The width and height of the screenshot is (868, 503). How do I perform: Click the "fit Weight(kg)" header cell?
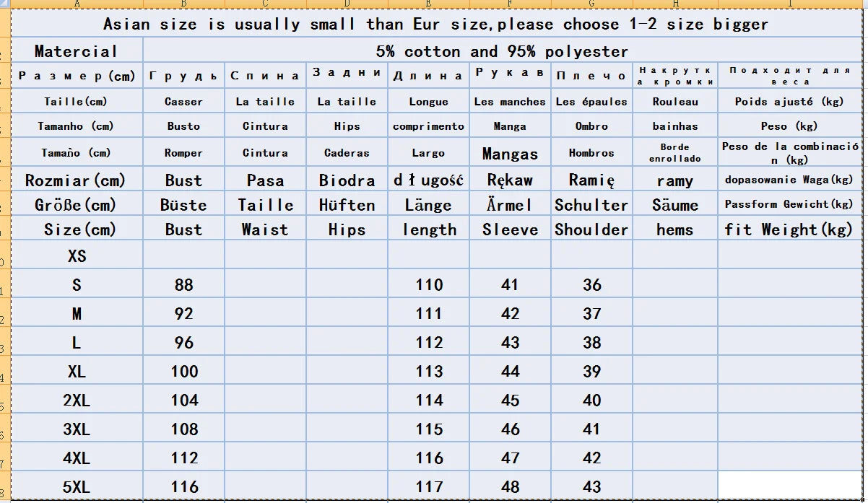789,229
